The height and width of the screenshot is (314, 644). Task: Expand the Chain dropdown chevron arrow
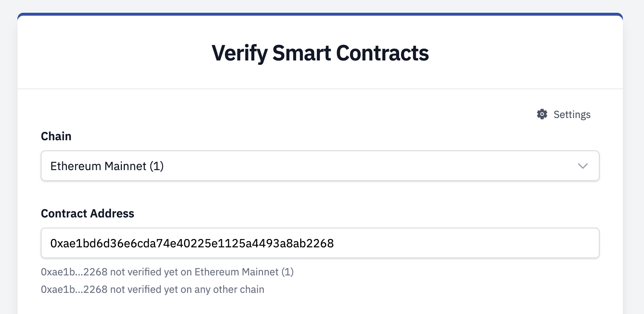(x=583, y=166)
